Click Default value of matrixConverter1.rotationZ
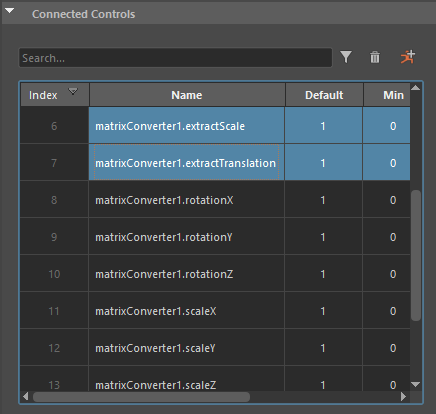The width and height of the screenshot is (436, 414). [x=323, y=274]
